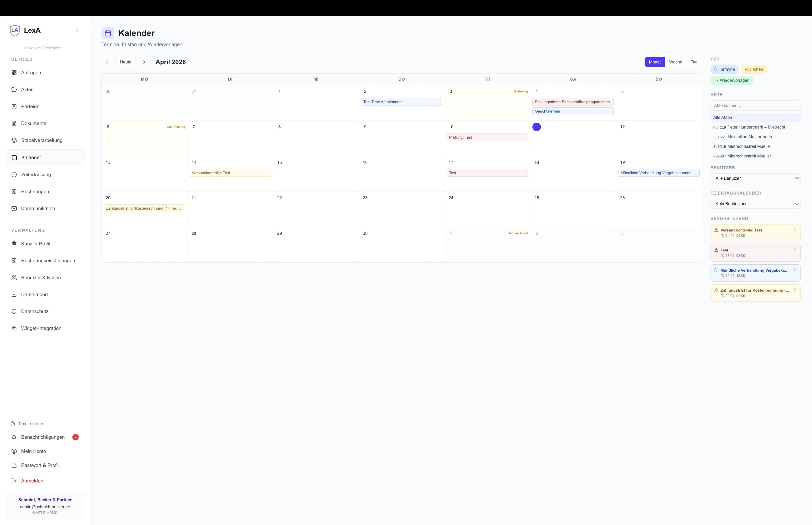This screenshot has height=525, width=812.
Task: Toggle the Termine type filter chip
Action: coord(724,69)
